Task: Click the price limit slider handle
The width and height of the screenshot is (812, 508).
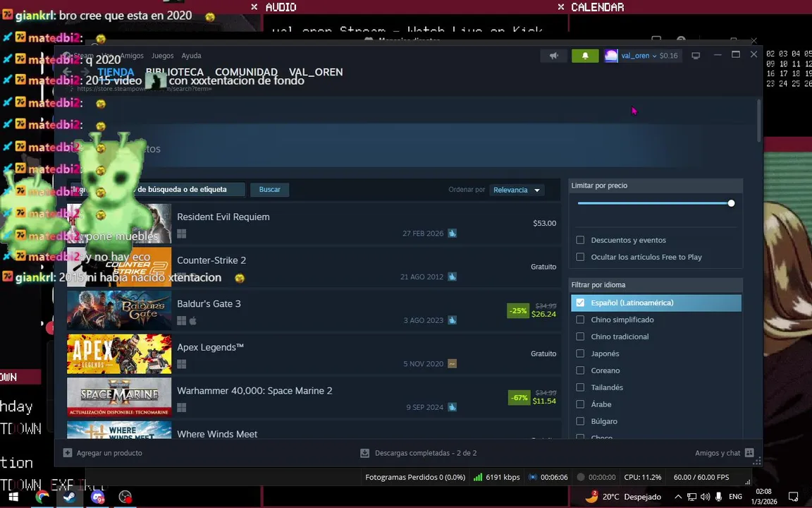Action: 731,203
